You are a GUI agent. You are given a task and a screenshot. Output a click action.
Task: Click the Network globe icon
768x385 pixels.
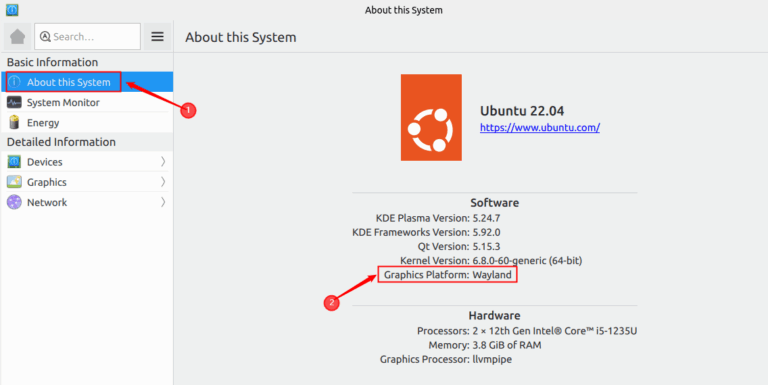14,202
